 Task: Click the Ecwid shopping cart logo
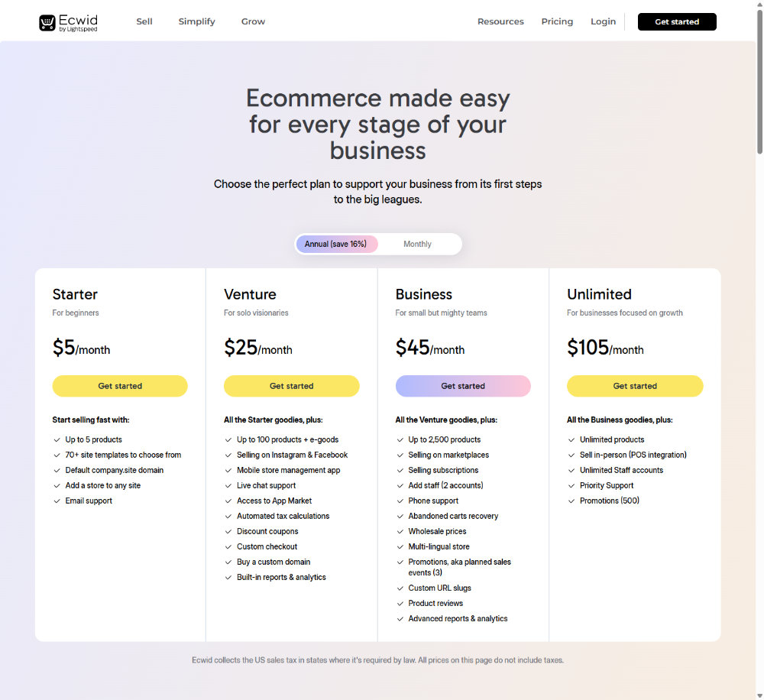point(47,23)
